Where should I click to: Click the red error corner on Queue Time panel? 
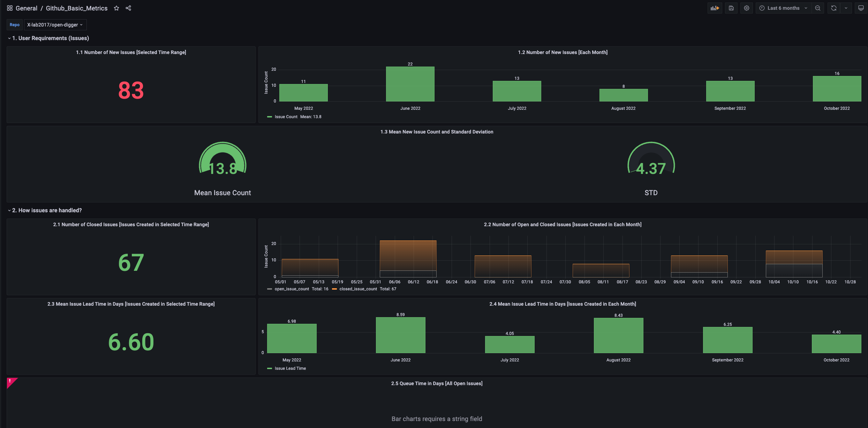[x=10, y=382]
